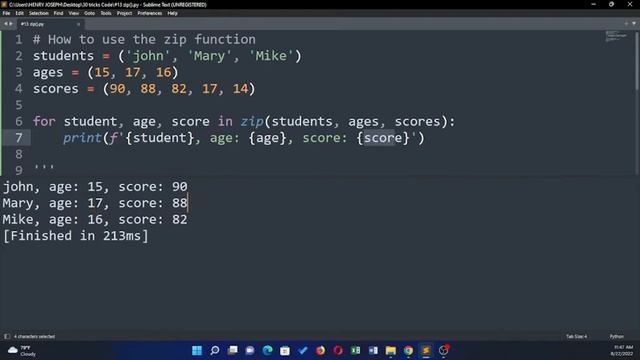Open the Python syntax selector
The image size is (640, 360).
tap(617, 336)
